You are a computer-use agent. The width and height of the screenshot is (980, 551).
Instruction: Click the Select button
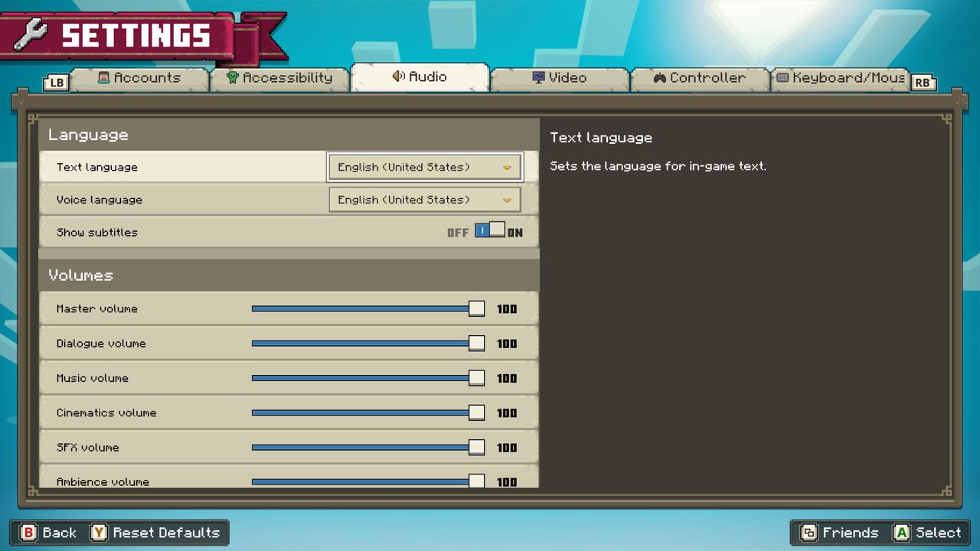927,533
